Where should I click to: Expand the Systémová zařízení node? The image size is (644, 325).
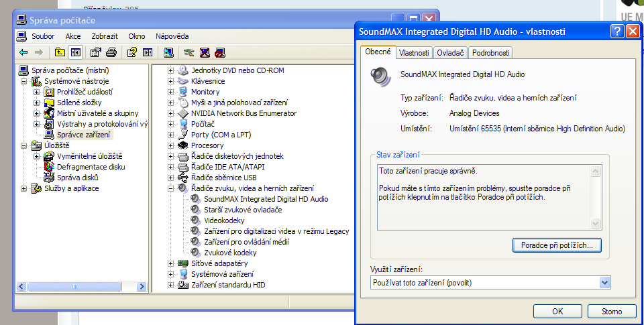pyautogui.click(x=170, y=274)
